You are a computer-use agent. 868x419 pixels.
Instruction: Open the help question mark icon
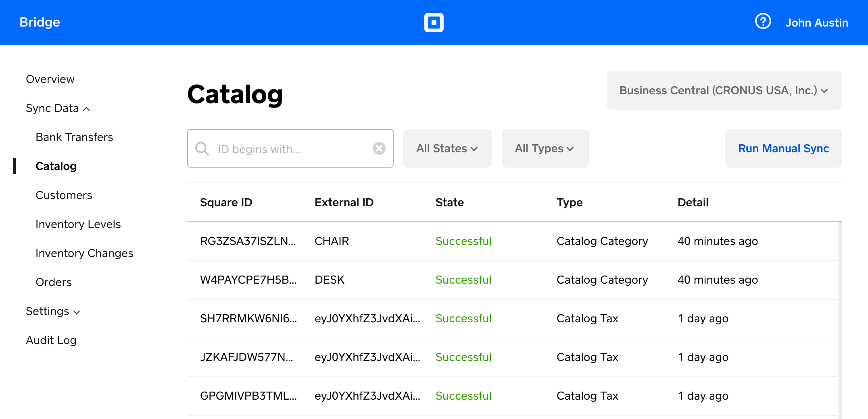tap(763, 21)
